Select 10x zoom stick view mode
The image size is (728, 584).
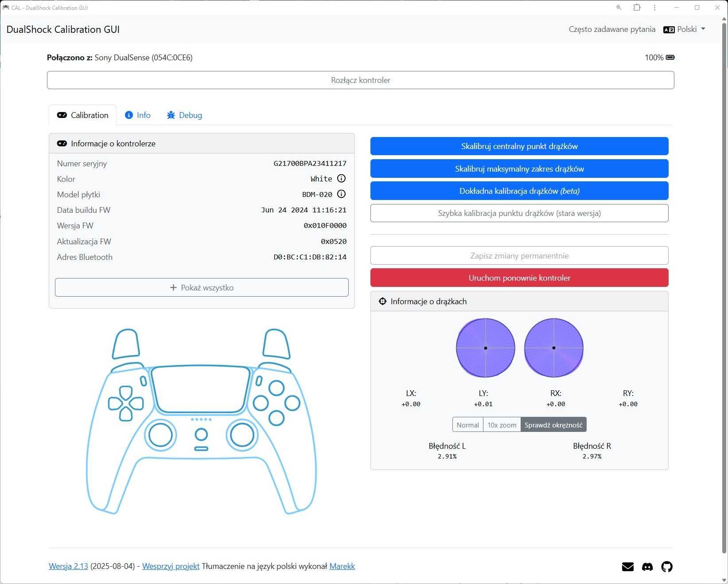pyautogui.click(x=502, y=425)
